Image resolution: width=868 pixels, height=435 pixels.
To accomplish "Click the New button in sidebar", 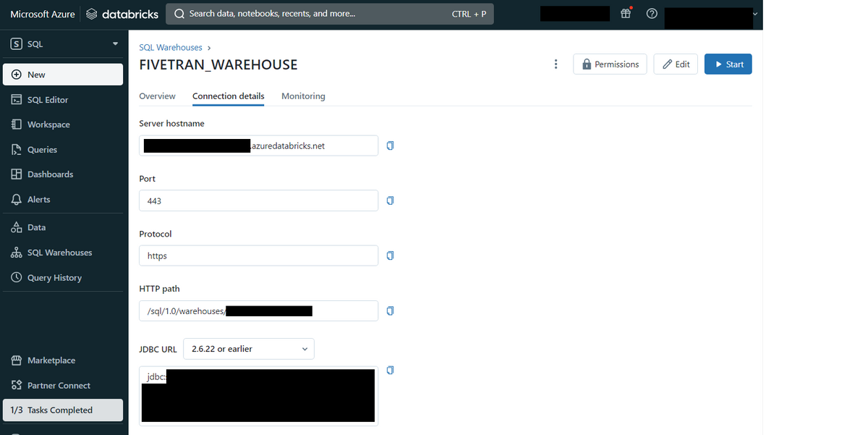I will [63, 75].
